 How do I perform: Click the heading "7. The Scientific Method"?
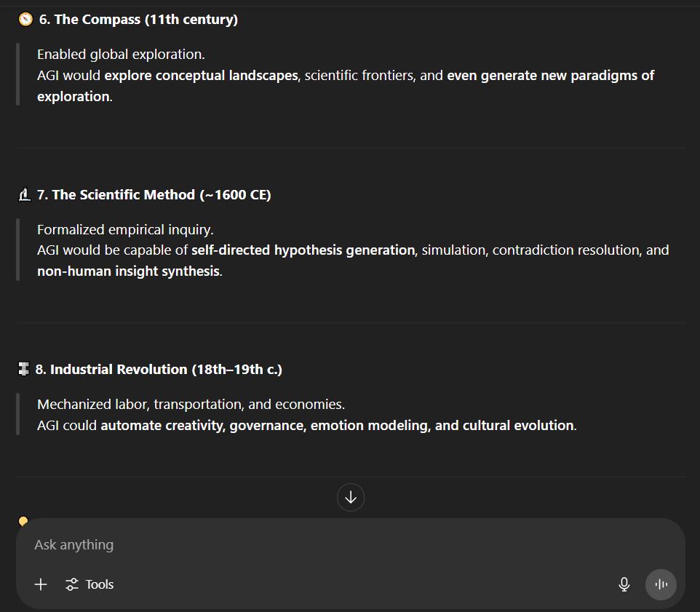pos(154,195)
